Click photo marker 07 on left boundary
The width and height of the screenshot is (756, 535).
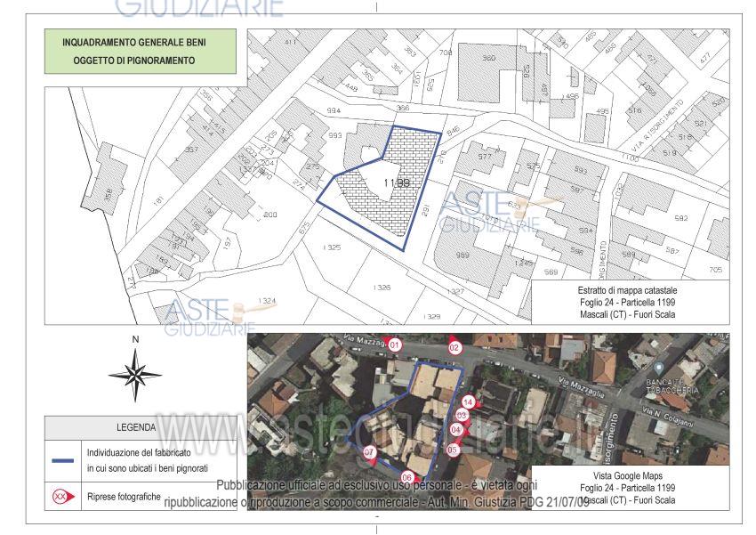(x=370, y=453)
